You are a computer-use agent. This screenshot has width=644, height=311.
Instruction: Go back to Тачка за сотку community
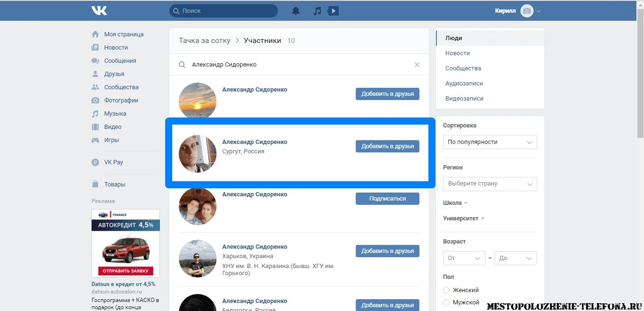(x=204, y=41)
